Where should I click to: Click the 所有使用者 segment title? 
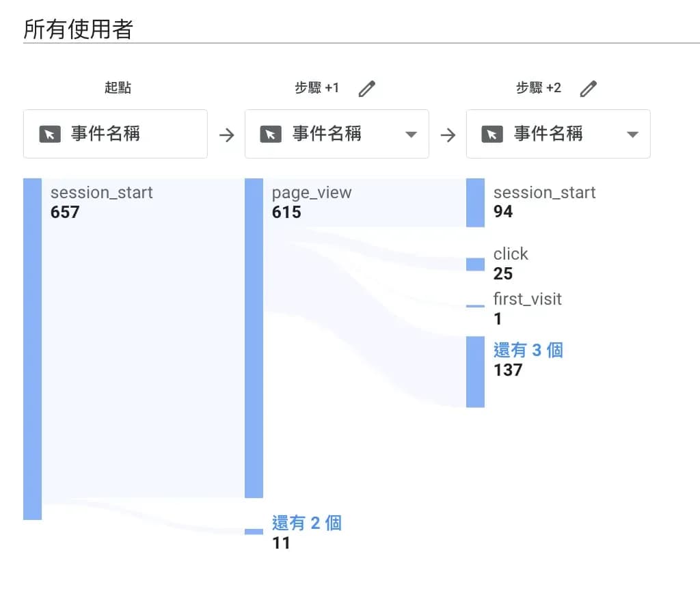78,29
